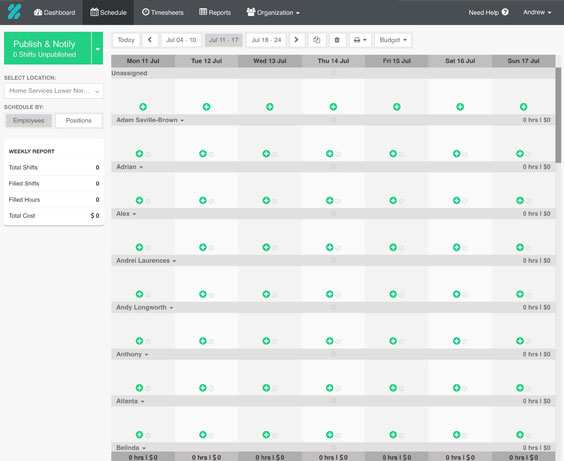
Task: Click the copy schedule icon
Action: pos(317,40)
